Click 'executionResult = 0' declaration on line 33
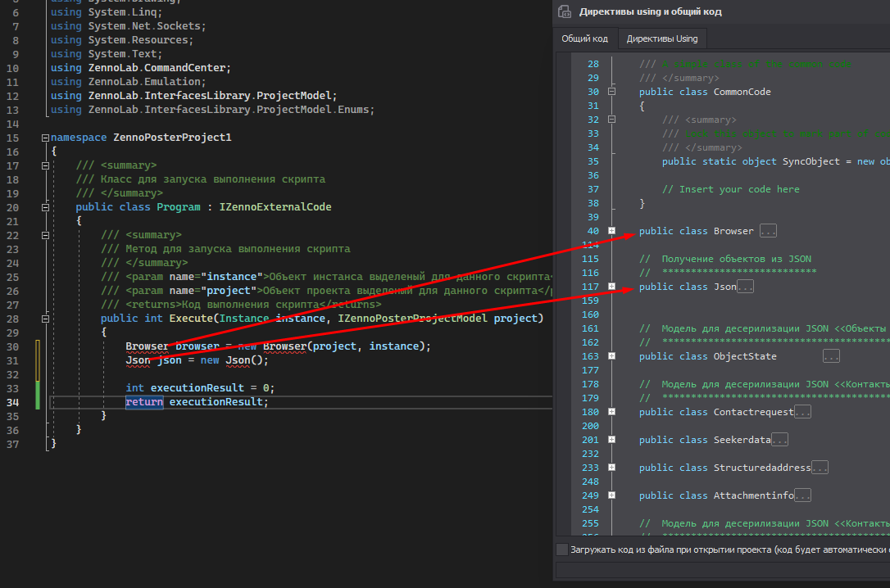The width and height of the screenshot is (890, 588). (211, 388)
